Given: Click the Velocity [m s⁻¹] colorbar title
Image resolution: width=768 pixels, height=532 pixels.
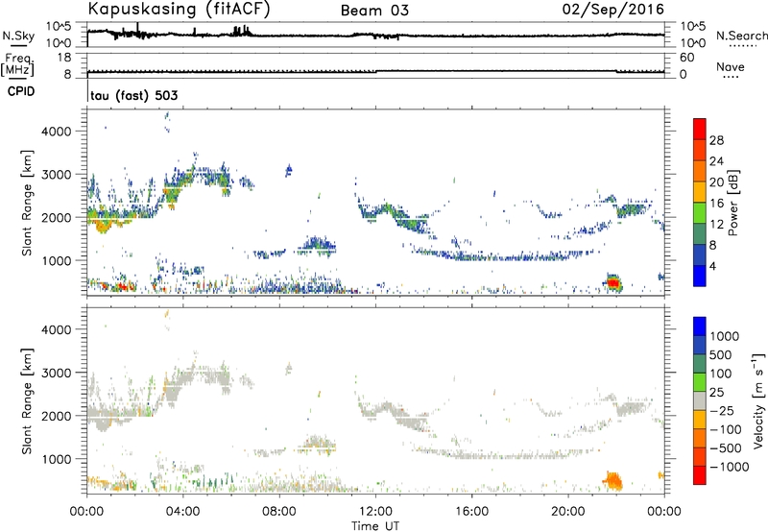Looking at the screenshot, I should [x=758, y=400].
